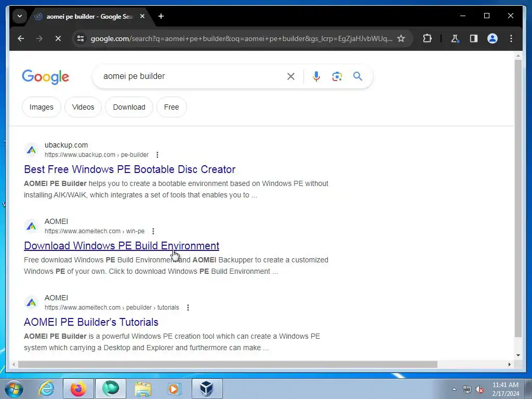This screenshot has width=532, height=399.
Task: Open the Extensions puzzle icon
Action: [427, 38]
